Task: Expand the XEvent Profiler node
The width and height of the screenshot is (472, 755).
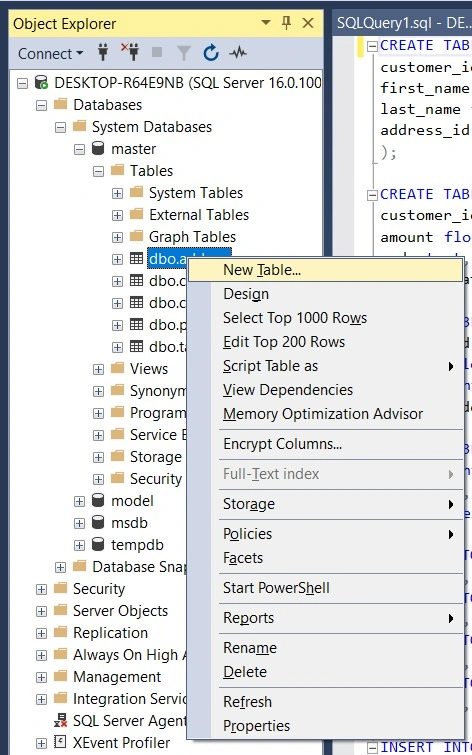Action: tap(42, 743)
